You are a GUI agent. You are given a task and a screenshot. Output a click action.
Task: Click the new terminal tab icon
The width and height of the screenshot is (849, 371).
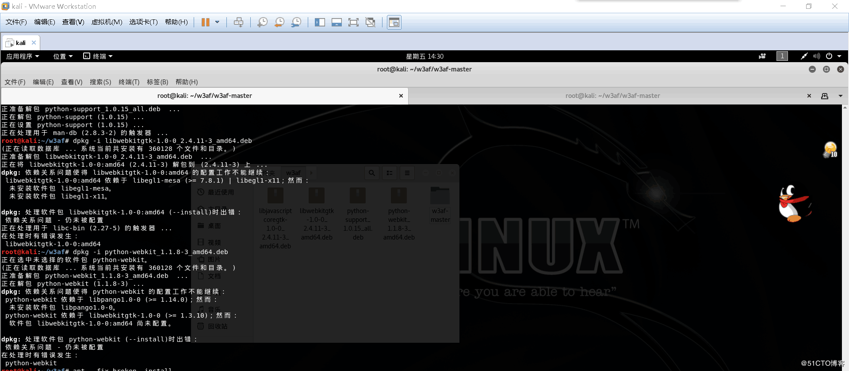point(825,95)
